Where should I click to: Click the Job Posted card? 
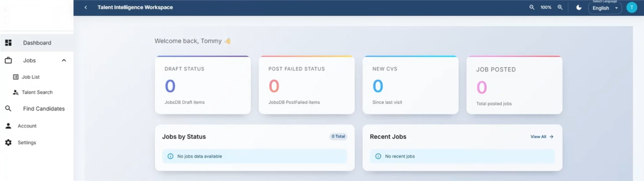click(x=514, y=85)
